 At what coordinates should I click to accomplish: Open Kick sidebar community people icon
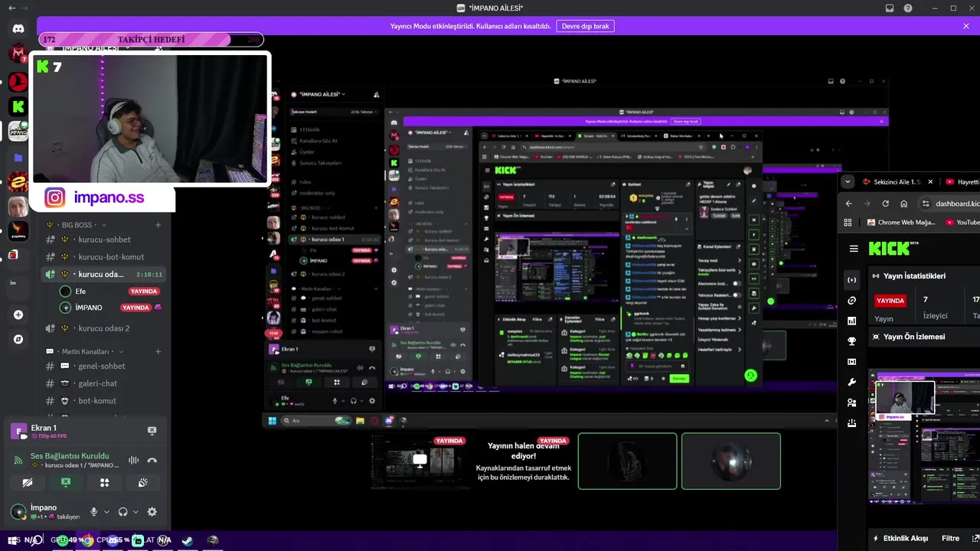pyautogui.click(x=851, y=403)
